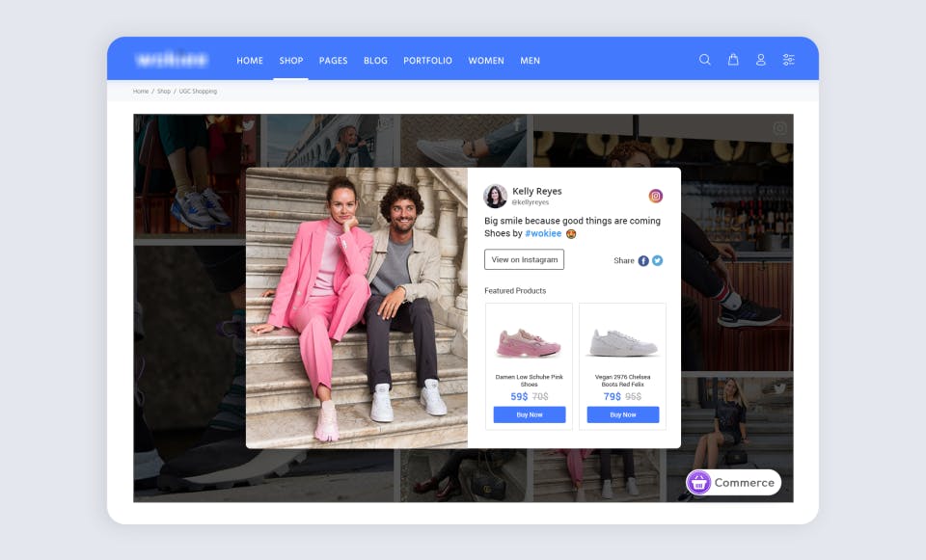Click UGC Shopping breadcrumb text
The image size is (926, 560).
pos(198,92)
